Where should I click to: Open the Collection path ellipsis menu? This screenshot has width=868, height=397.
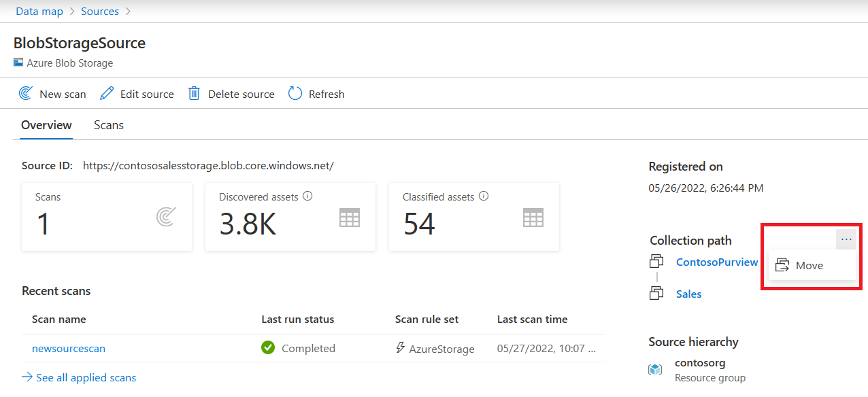[846, 239]
